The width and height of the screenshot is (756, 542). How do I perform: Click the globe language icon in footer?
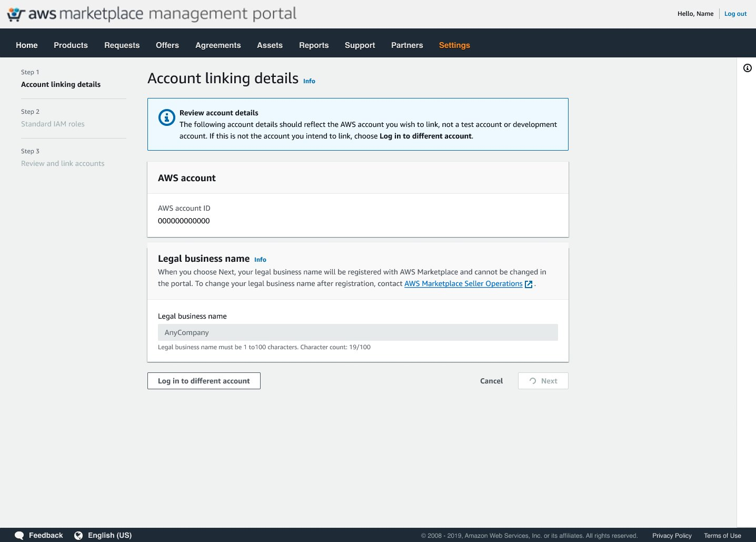[x=78, y=535]
